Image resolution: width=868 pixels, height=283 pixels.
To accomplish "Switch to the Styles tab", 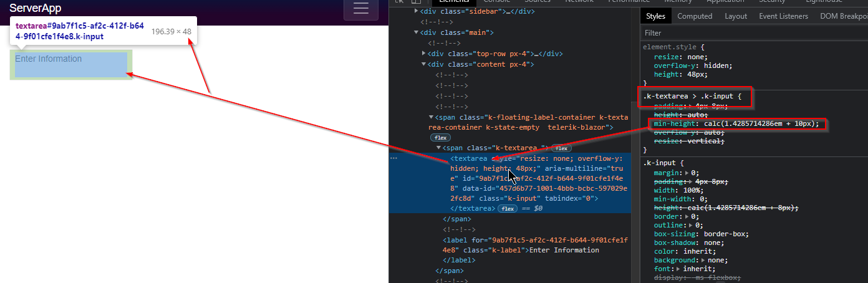I will coord(655,16).
